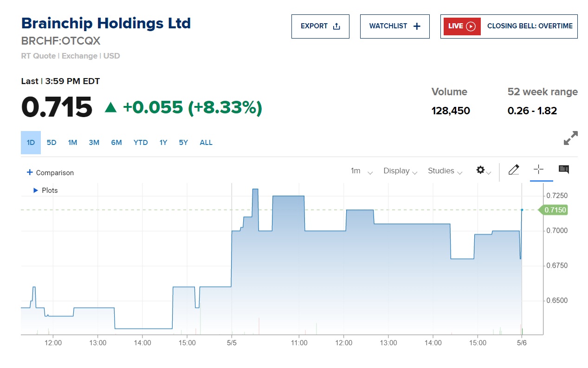Image resolution: width=588 pixels, height=368 pixels.
Task: Select the 5D time range
Action: tap(52, 143)
